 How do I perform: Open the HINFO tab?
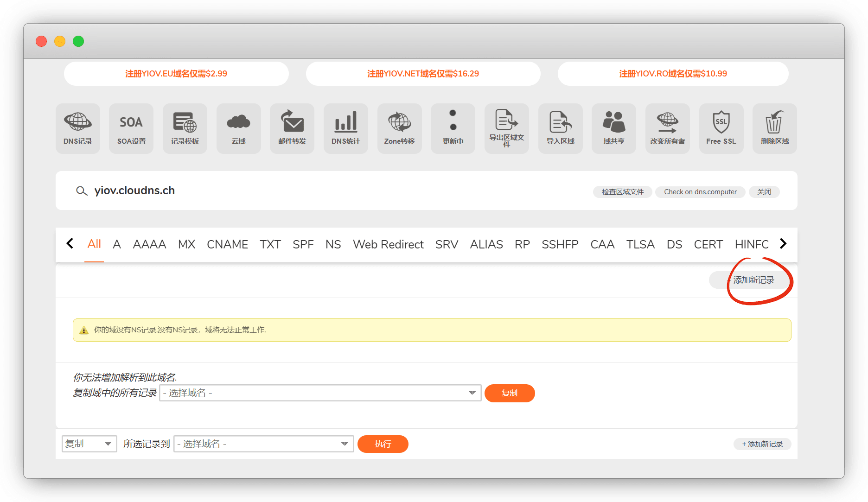(x=752, y=244)
